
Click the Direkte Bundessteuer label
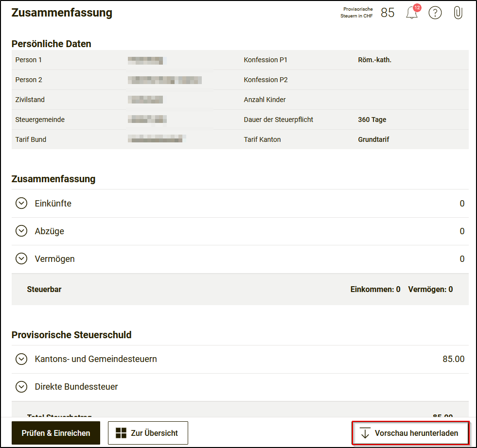coord(76,387)
